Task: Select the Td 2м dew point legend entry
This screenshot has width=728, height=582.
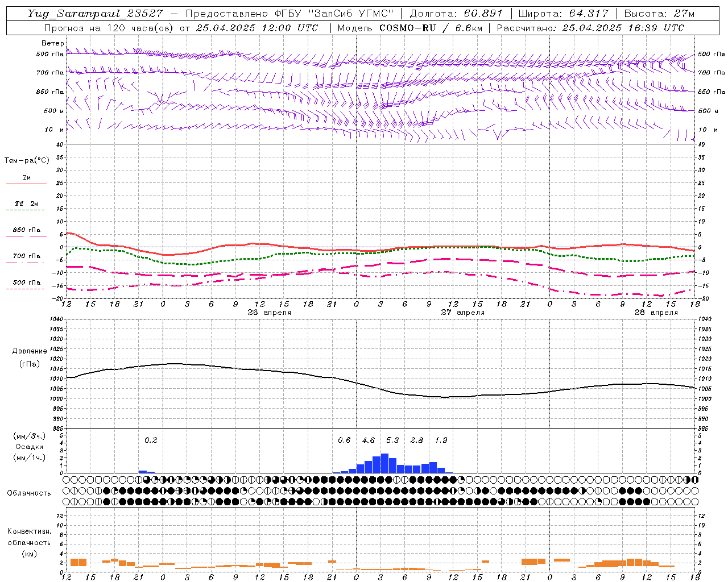Action: 26,203
